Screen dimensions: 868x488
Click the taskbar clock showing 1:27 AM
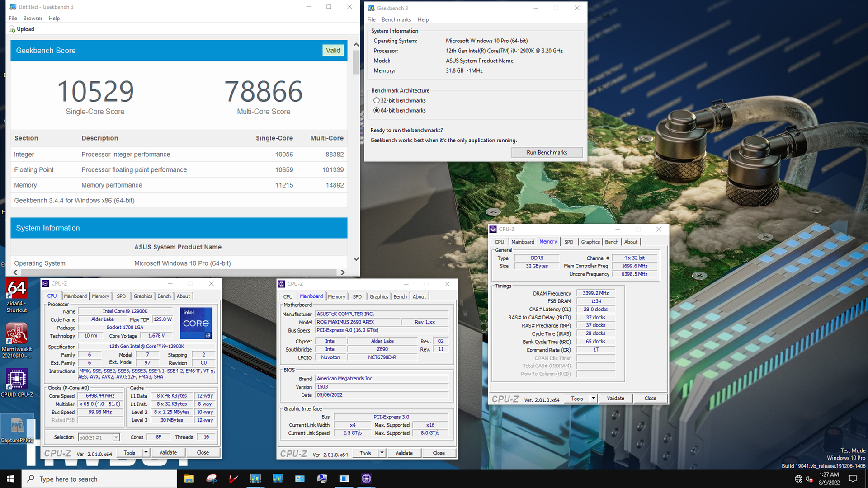[x=829, y=479]
